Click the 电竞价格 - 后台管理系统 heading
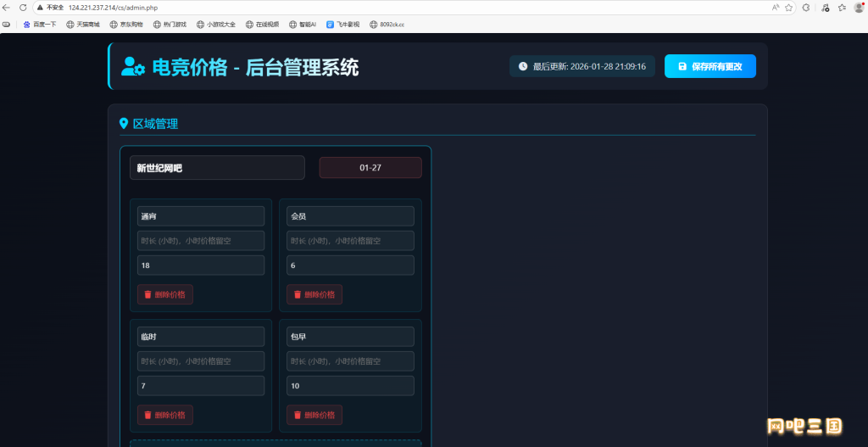Viewport: 868px width, 447px height. point(256,67)
